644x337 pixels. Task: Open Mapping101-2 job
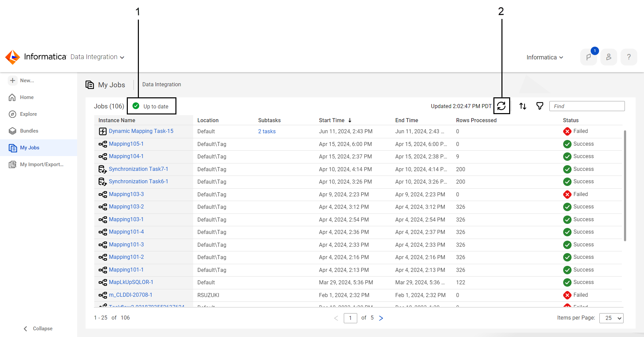tap(126, 257)
